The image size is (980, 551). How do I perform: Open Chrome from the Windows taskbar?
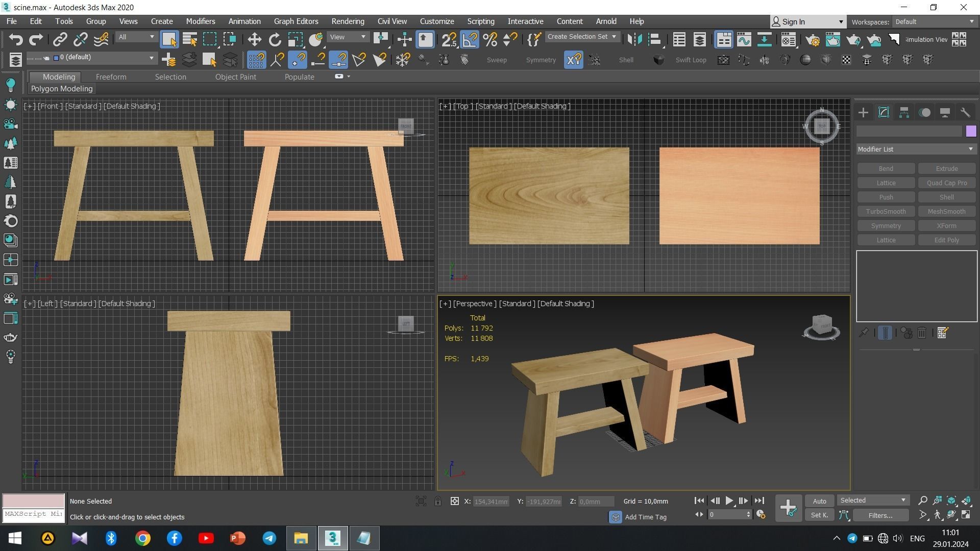pyautogui.click(x=143, y=538)
